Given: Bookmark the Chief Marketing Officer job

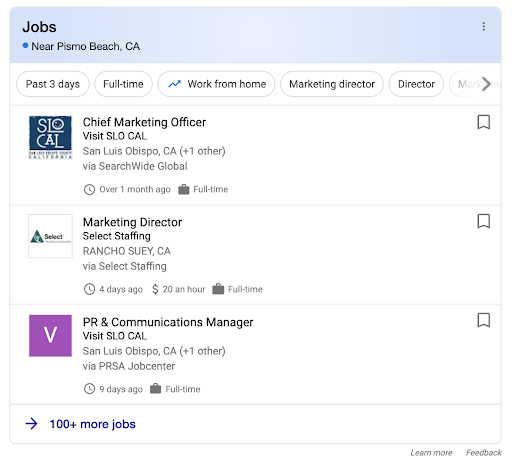Looking at the screenshot, I should tap(483, 122).
